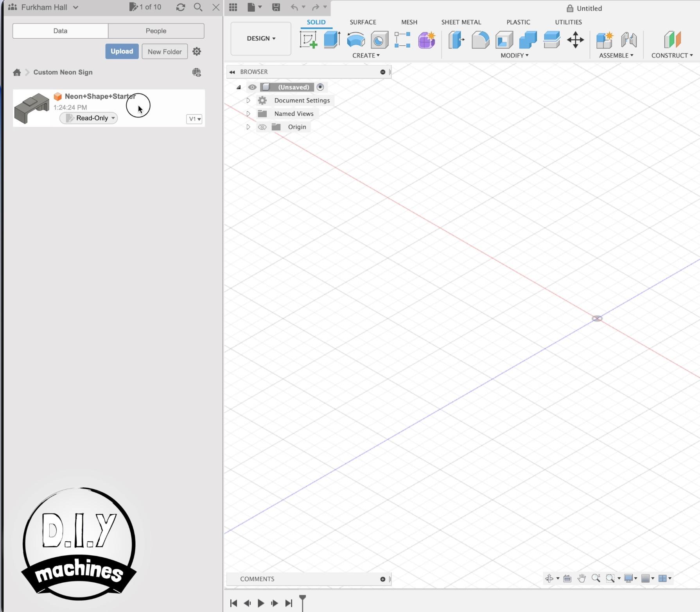The image size is (700, 612).
Task: Switch to the SURFACE ribbon tab
Action: [x=362, y=22]
